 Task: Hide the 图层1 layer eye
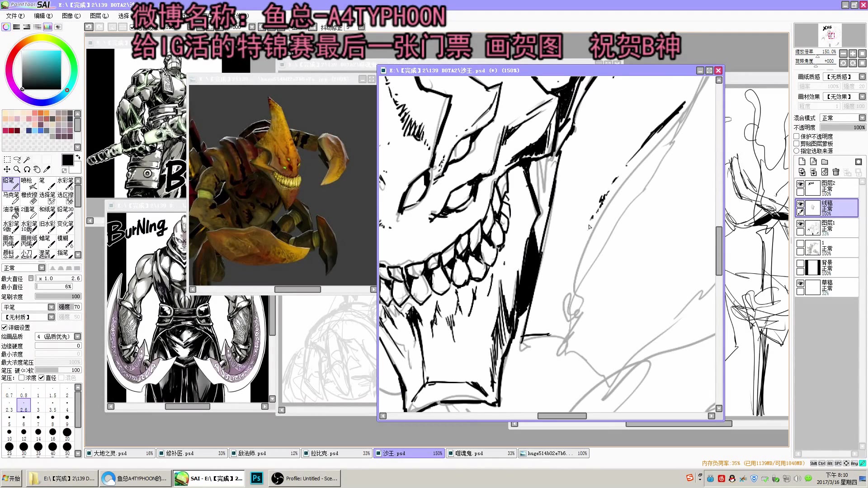pos(800,224)
